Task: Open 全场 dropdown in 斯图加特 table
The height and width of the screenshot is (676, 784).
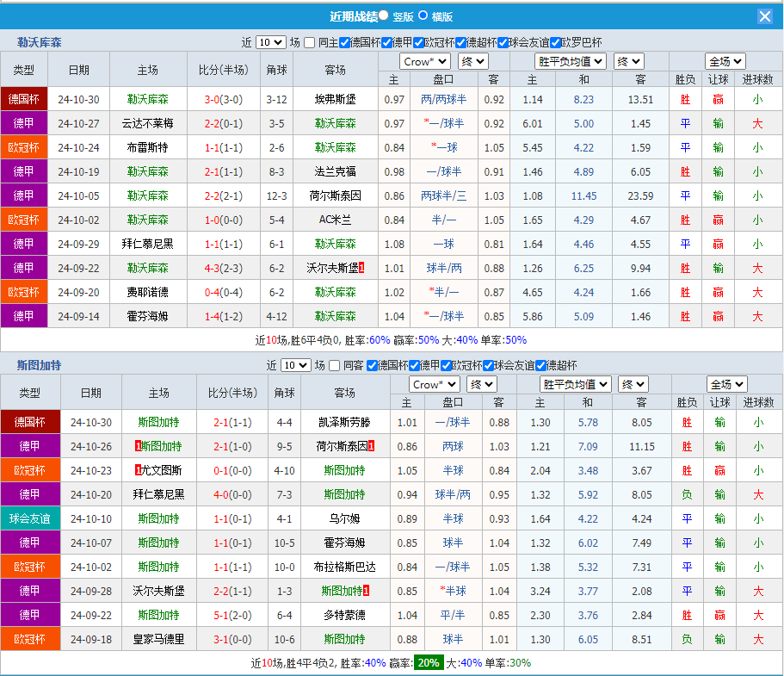Action: tap(726, 384)
